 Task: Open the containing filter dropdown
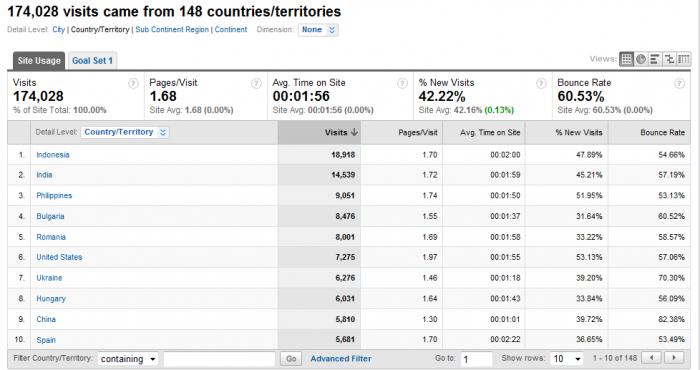coord(128,359)
